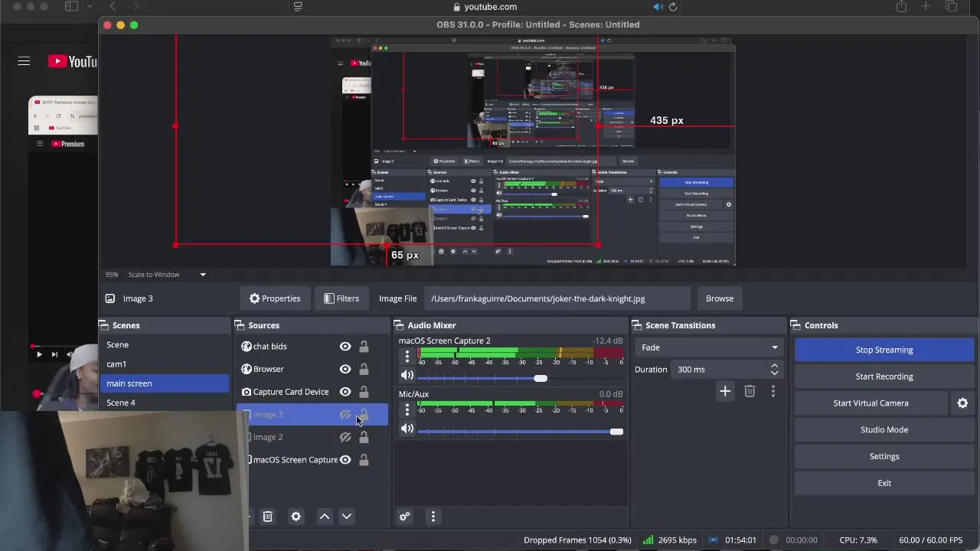Image resolution: width=980 pixels, height=551 pixels.
Task: Click the Browser source globe icon
Action: tap(247, 369)
